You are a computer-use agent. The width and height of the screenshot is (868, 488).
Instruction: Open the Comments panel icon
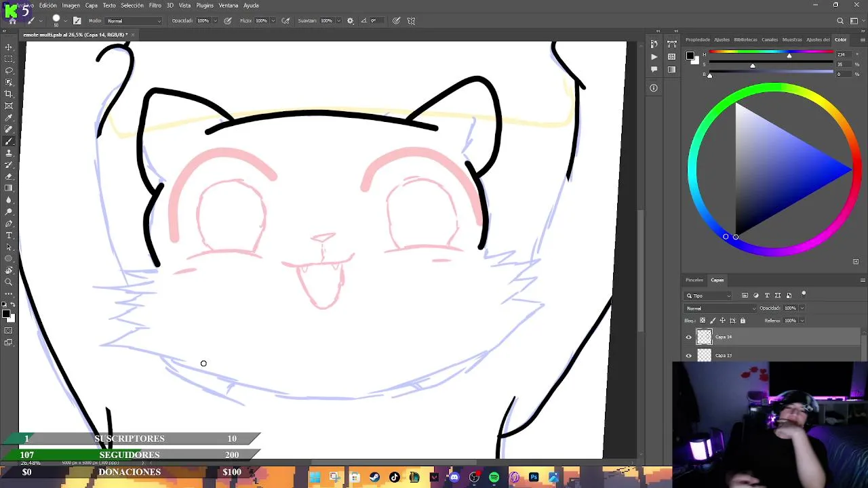click(x=654, y=69)
